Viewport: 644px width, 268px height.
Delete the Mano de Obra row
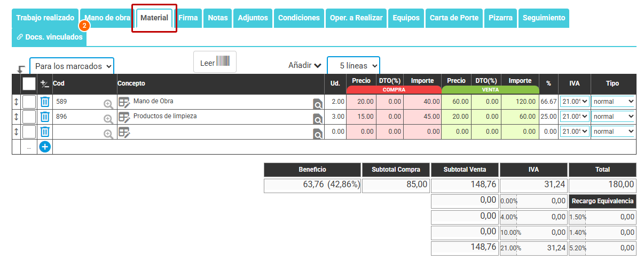[x=45, y=102]
